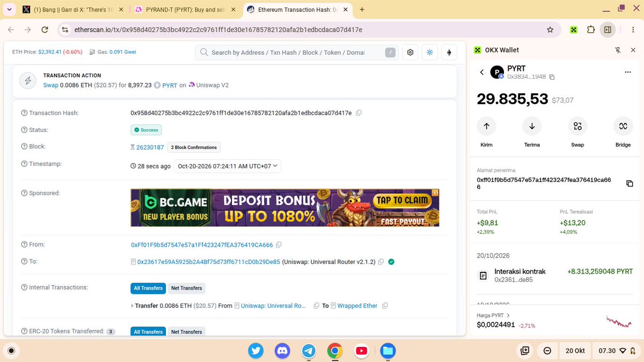Open block 26230187 link

[150, 147]
